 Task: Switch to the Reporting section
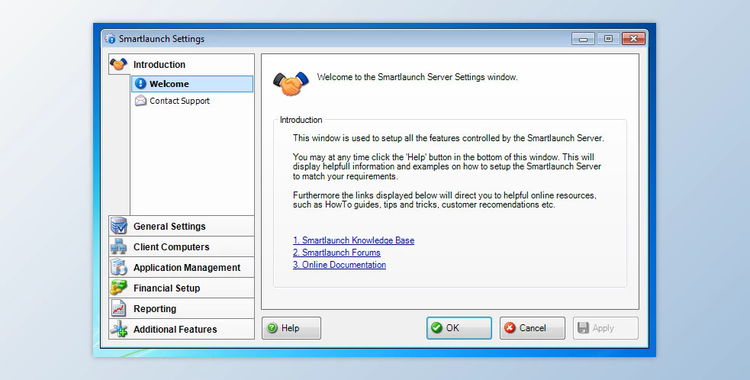(x=181, y=308)
